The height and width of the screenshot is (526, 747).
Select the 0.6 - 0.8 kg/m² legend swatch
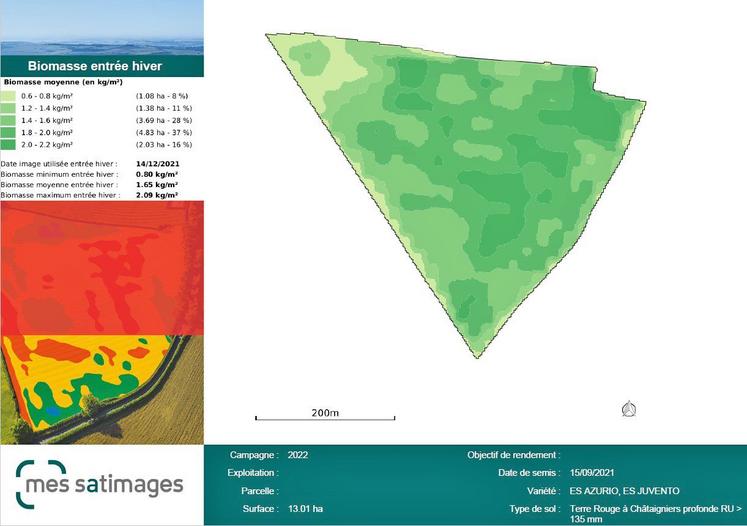pos(8,94)
